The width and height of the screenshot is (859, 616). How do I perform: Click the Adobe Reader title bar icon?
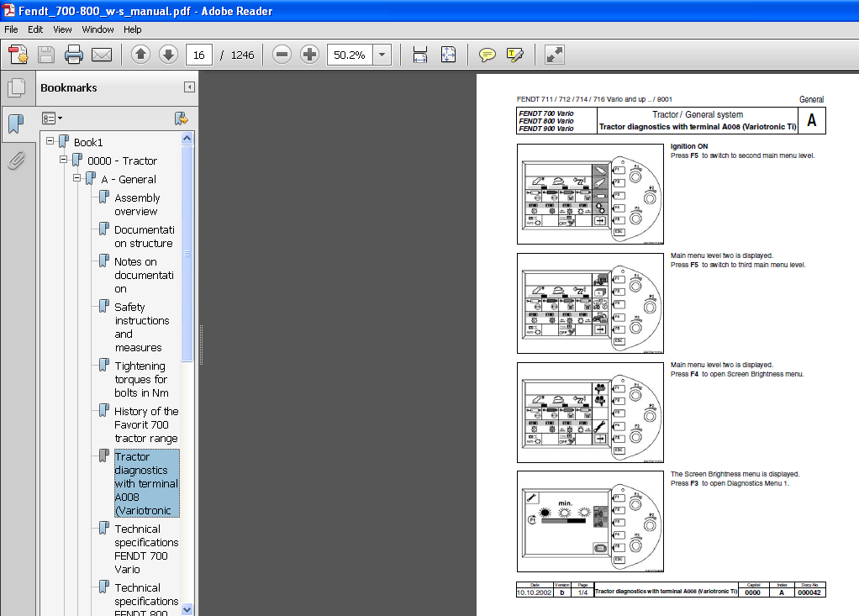[x=8, y=10]
